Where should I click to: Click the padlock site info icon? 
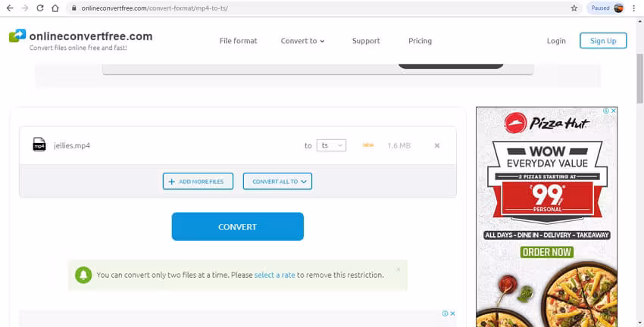[x=74, y=8]
